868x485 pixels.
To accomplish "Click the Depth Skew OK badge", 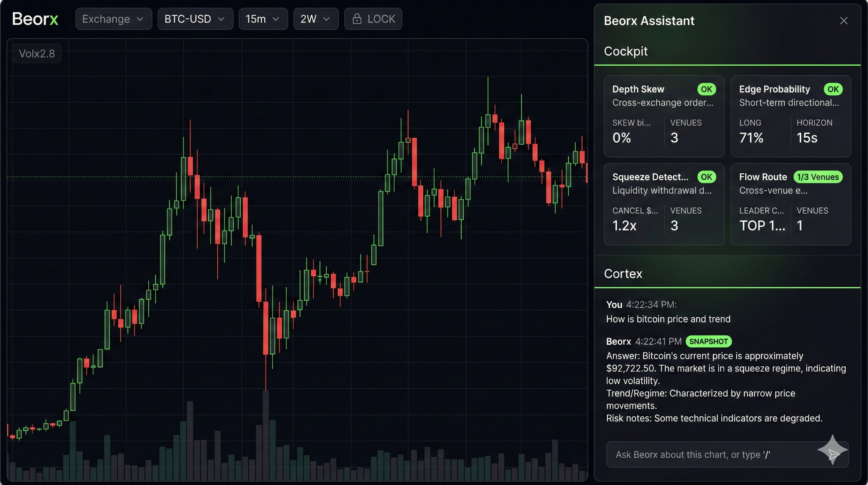I will pyautogui.click(x=706, y=89).
